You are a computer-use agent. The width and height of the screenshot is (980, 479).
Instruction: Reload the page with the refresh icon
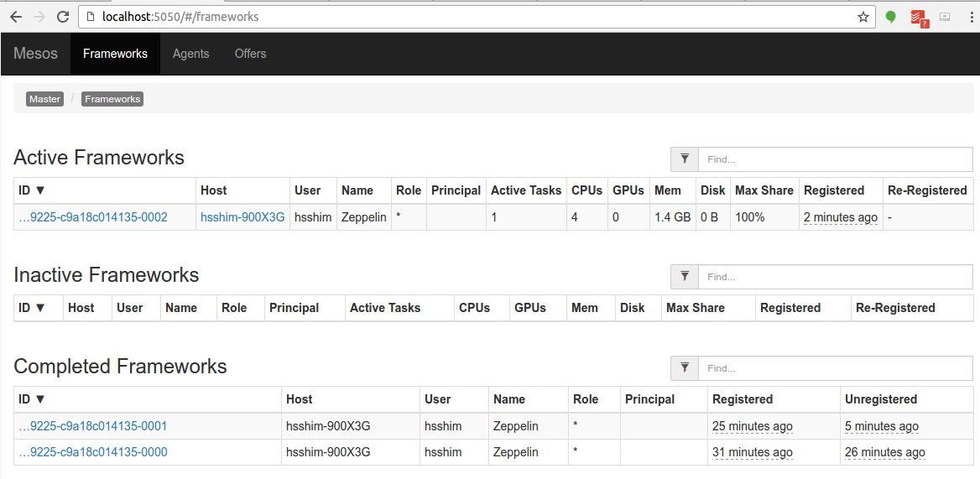click(x=62, y=17)
